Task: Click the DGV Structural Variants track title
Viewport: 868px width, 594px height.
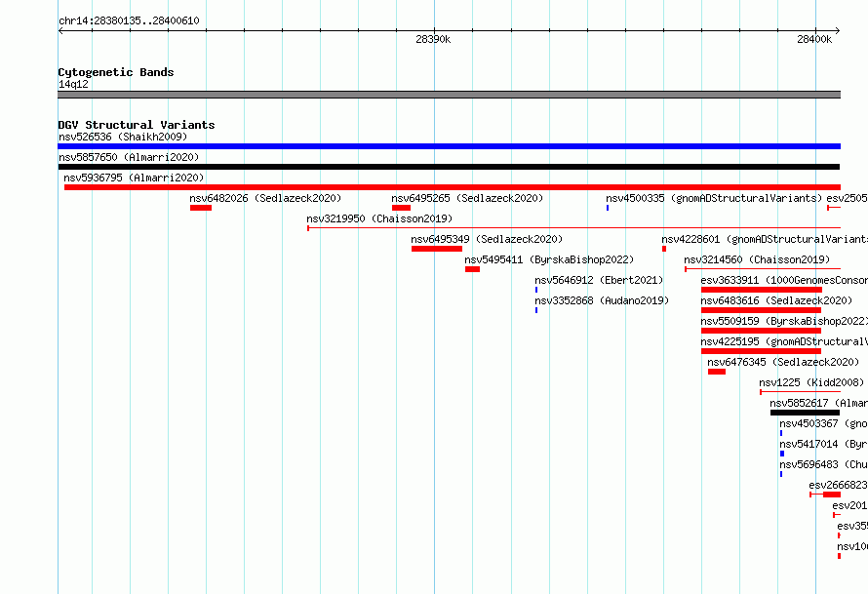Action: [x=137, y=125]
